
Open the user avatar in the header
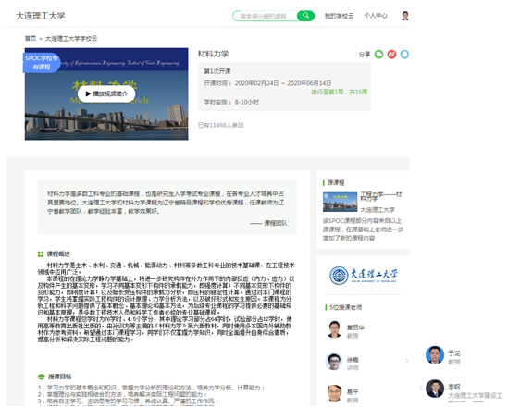(405, 16)
